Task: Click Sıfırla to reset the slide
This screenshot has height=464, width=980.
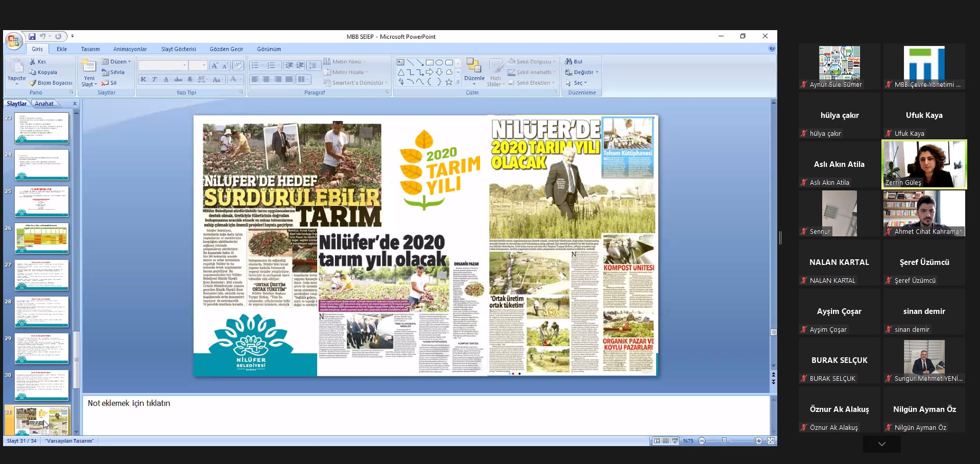Action: tap(113, 72)
